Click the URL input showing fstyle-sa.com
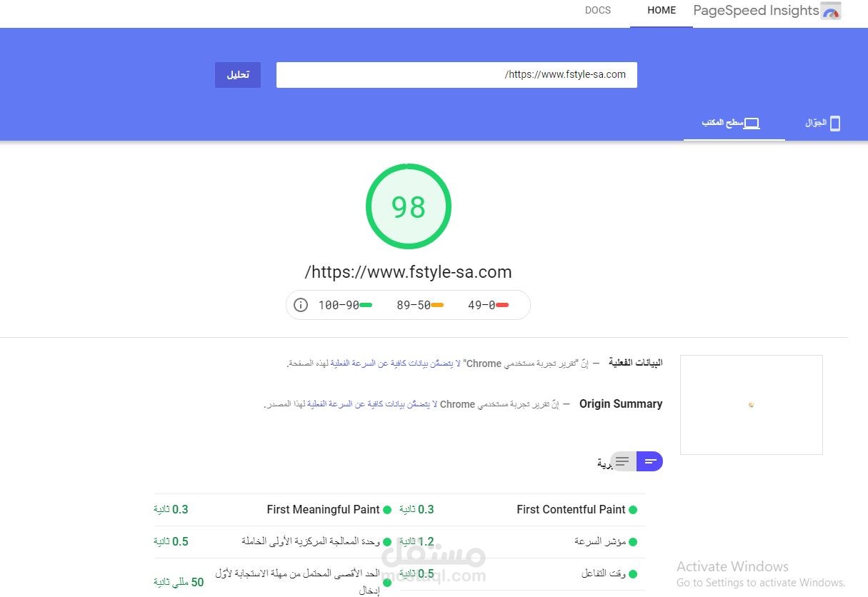 [x=457, y=74]
